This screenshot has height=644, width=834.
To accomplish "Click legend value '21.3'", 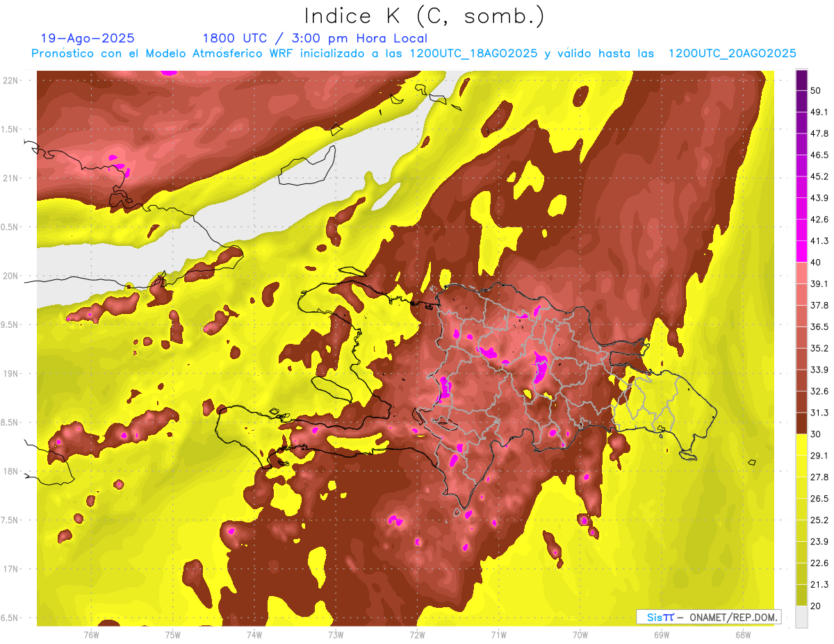I will click(819, 584).
